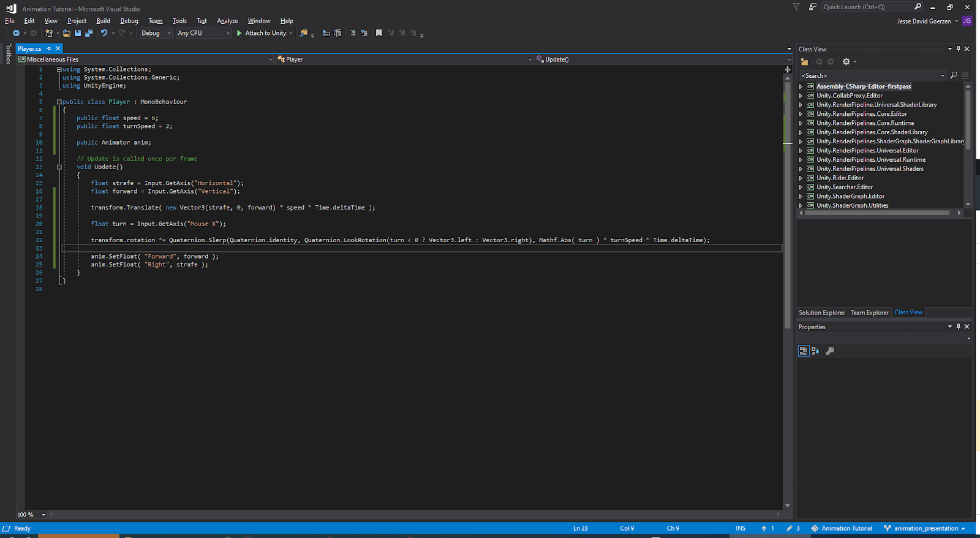Click Animation Tutorial repository in status bar
The image size is (980, 538).
pyautogui.click(x=842, y=528)
